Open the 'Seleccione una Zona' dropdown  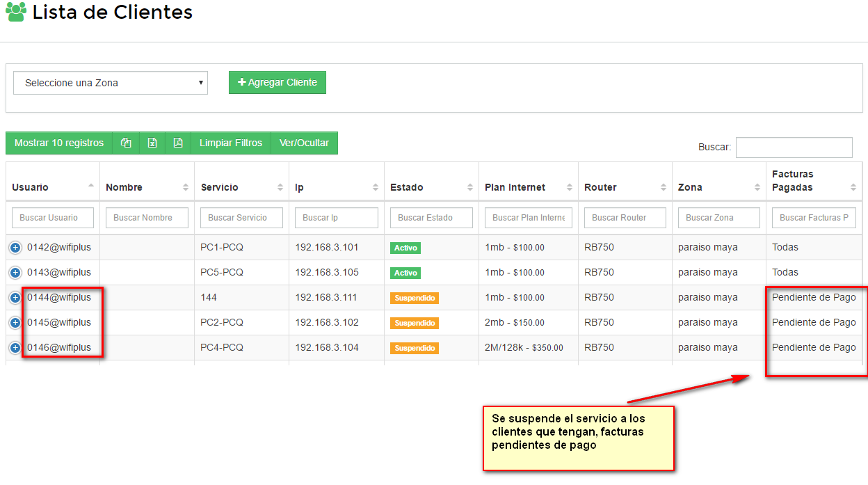click(111, 83)
